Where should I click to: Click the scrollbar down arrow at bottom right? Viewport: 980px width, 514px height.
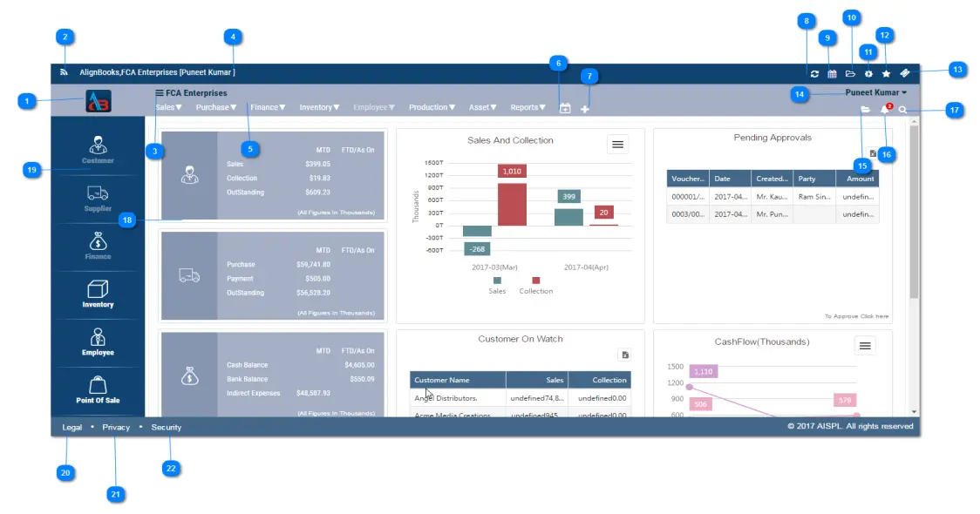tap(914, 411)
